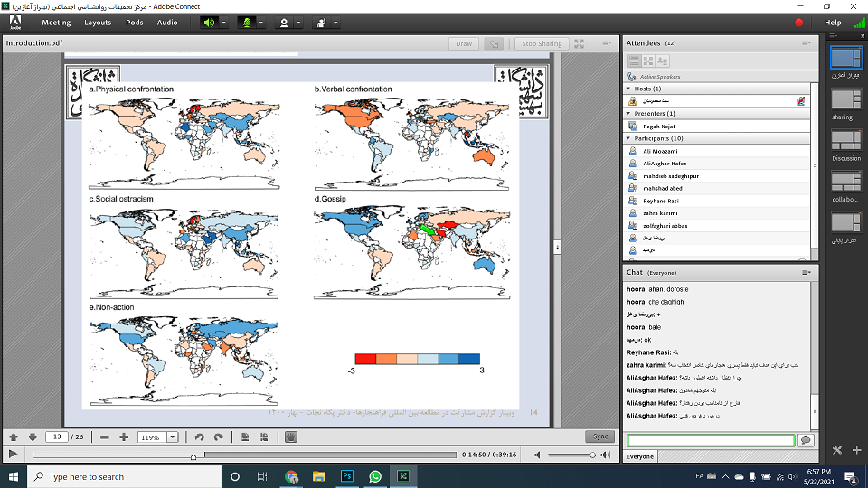
Task: Open the raise hand status dropdown
Action: coord(335,23)
